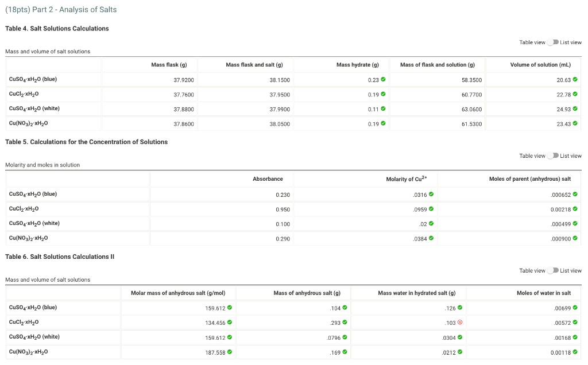The image size is (588, 365).
Task: Click the flask and solution mass 61.5300
Action: [x=472, y=124]
